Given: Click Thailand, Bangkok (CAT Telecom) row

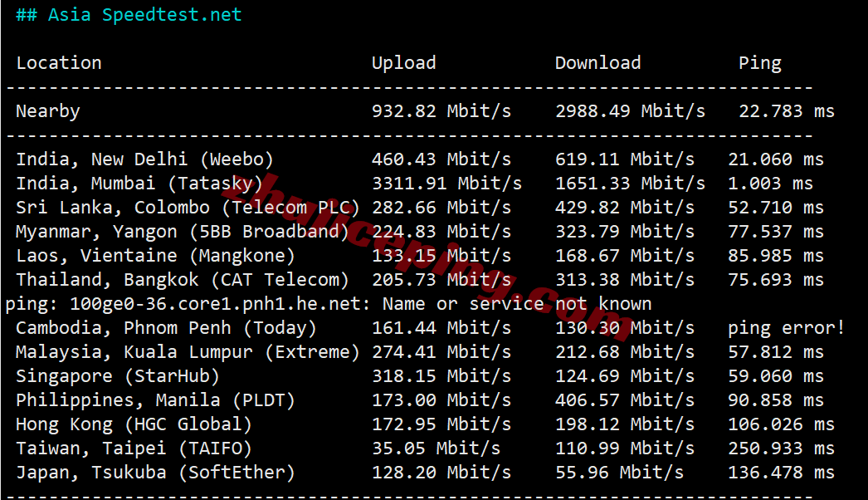Looking at the screenshot, I should (x=420, y=280).
